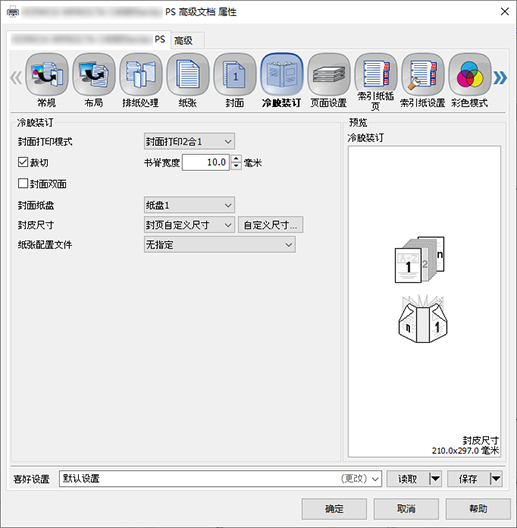
Task: Open the 帮助 help button
Action: pos(478,508)
